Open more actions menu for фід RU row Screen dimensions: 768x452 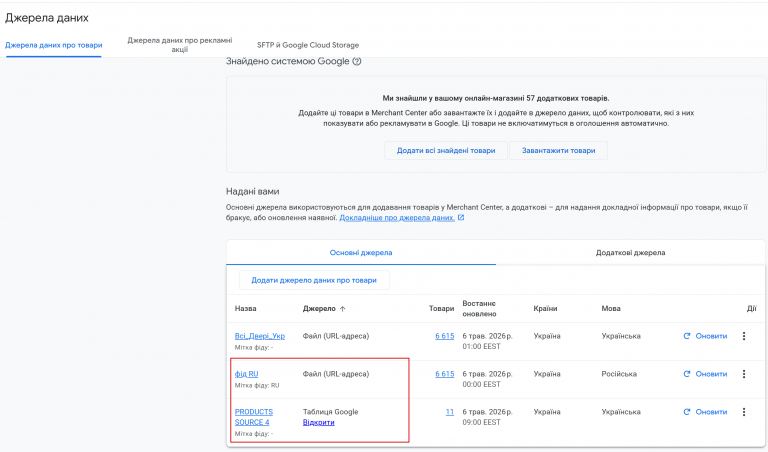click(x=744, y=374)
